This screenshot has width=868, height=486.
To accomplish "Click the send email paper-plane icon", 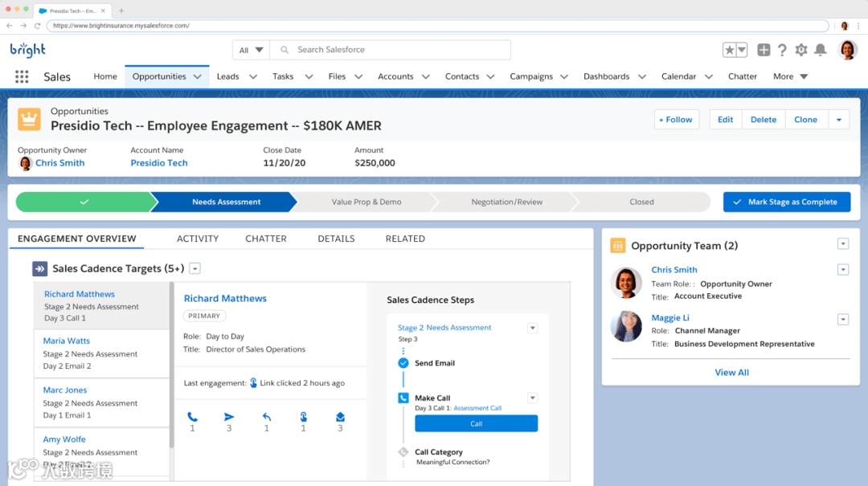I will pyautogui.click(x=229, y=417).
